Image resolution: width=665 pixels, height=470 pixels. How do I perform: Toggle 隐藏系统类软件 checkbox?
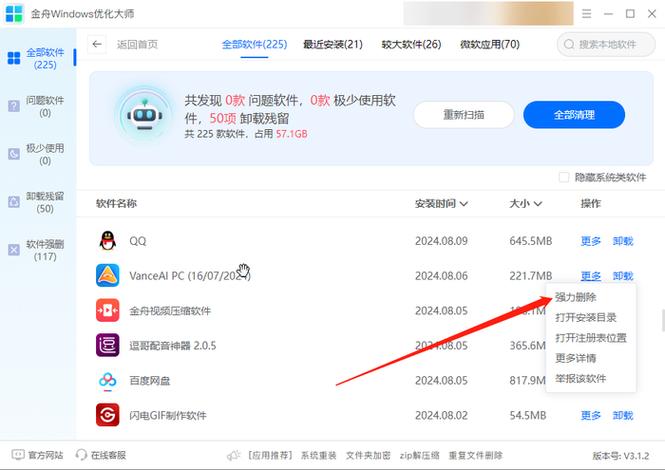[x=564, y=177]
